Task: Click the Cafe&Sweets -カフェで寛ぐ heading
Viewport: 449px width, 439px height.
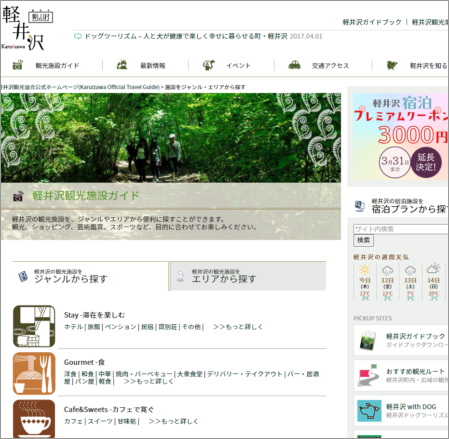Action: pyautogui.click(x=109, y=410)
